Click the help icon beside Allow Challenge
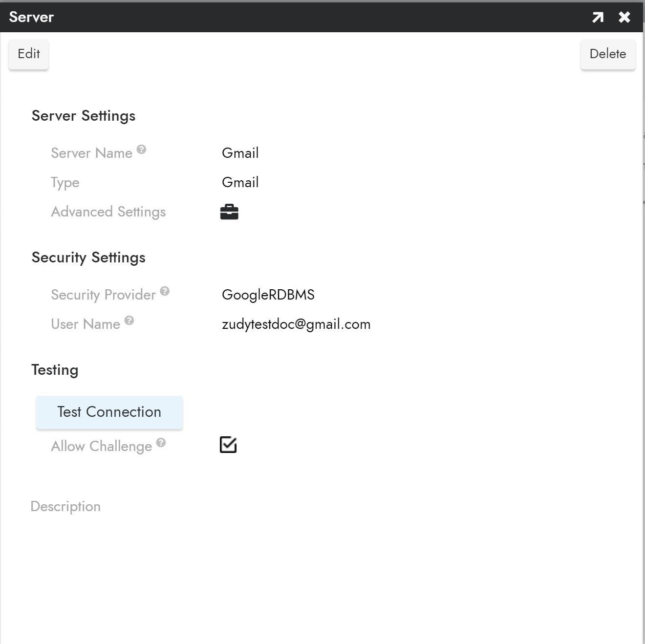 [161, 443]
